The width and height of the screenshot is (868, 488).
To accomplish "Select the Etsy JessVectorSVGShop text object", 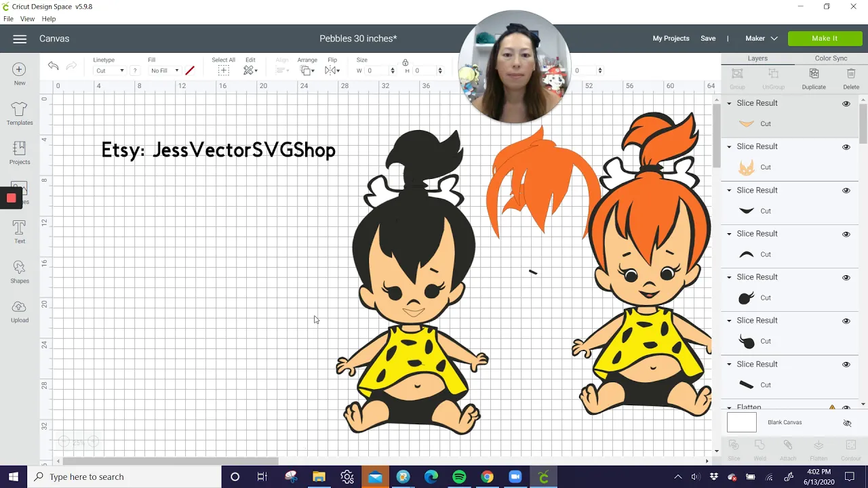I will click(218, 150).
